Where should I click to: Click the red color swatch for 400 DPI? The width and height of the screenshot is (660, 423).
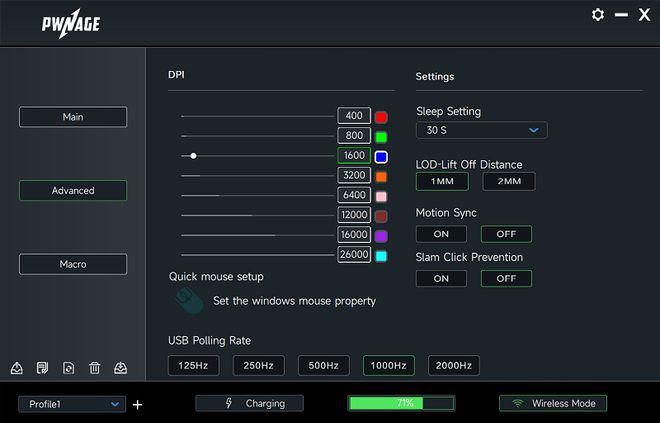coord(381,117)
